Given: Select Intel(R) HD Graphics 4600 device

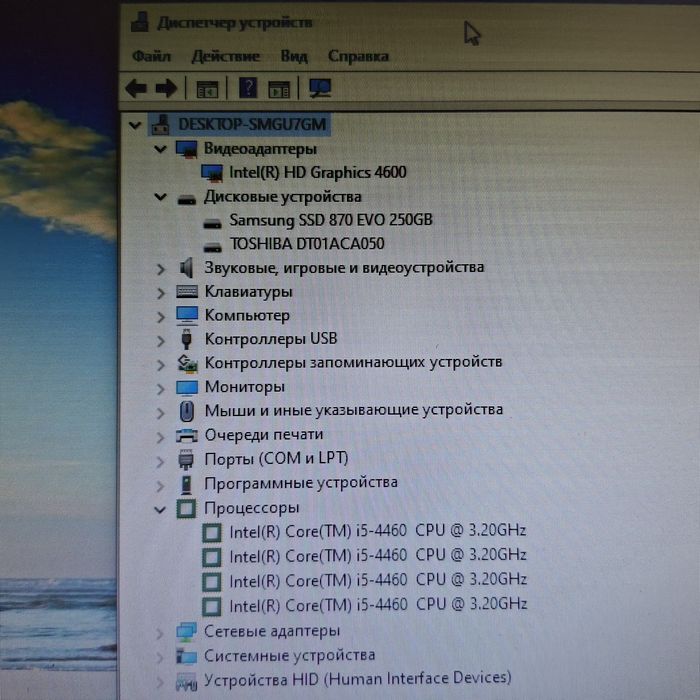Looking at the screenshot, I should [x=317, y=172].
